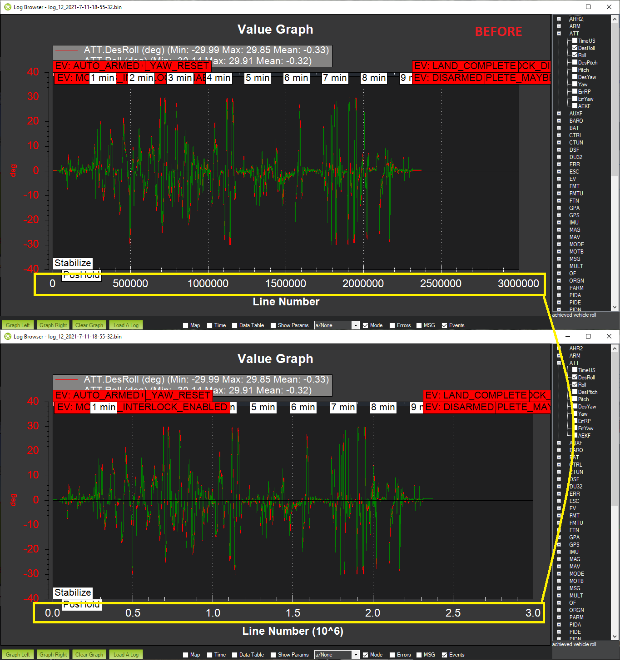620x672 pixels.
Task: Click Graph Left in the upper window
Action: pos(18,325)
